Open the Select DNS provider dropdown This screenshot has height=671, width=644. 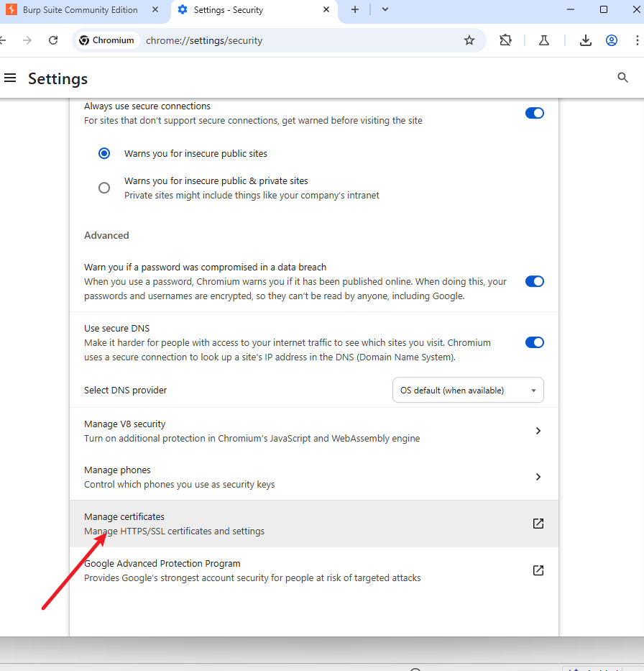468,390
